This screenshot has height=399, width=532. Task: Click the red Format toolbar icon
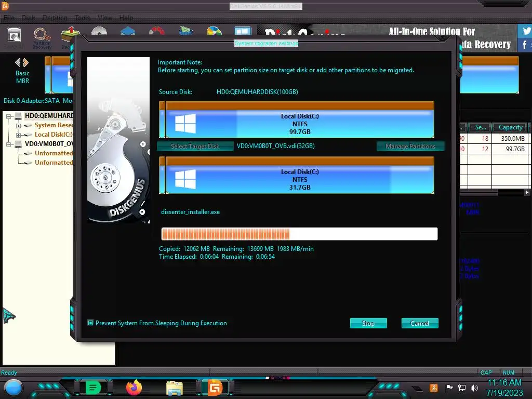[x=157, y=31]
